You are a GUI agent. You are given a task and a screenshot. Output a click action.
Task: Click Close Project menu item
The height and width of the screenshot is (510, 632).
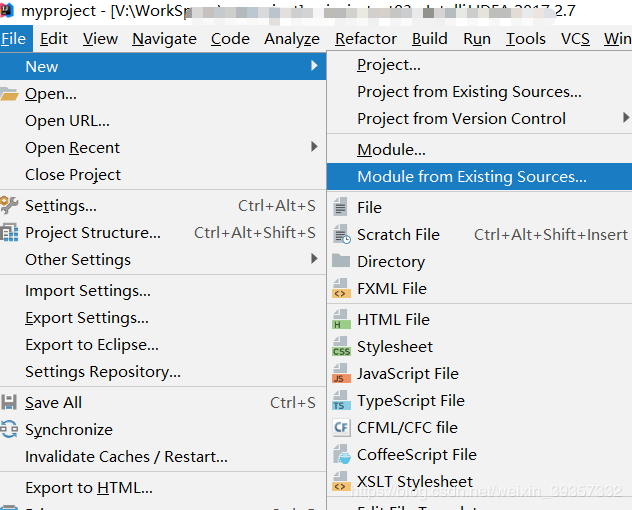[x=73, y=174]
